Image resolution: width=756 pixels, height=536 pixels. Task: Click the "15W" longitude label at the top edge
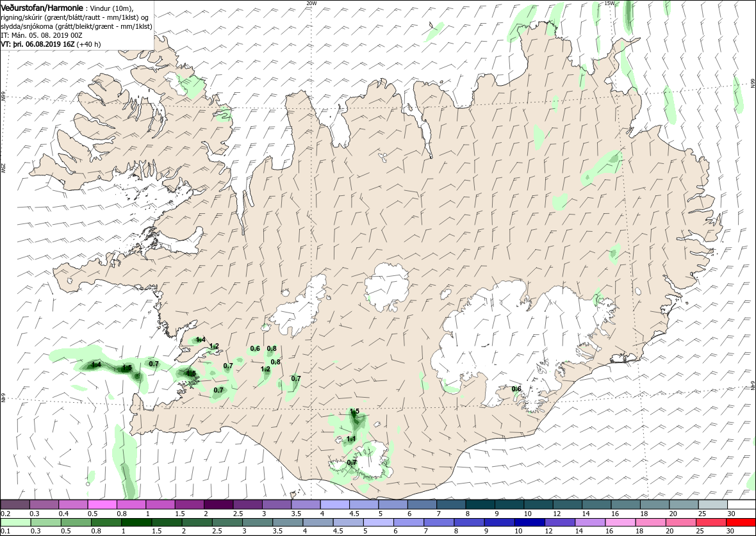(x=609, y=3)
